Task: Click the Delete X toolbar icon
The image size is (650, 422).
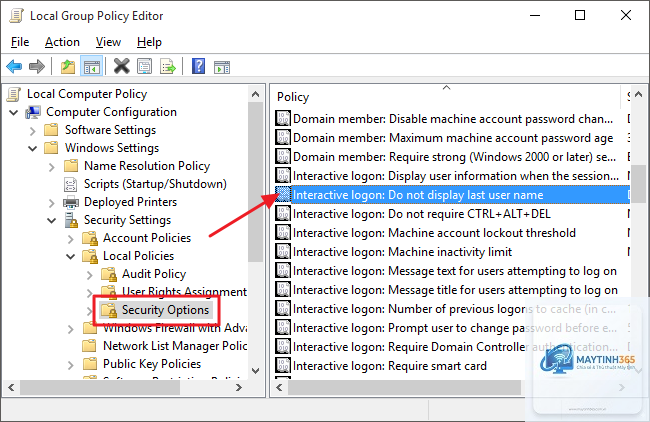Action: 121,66
